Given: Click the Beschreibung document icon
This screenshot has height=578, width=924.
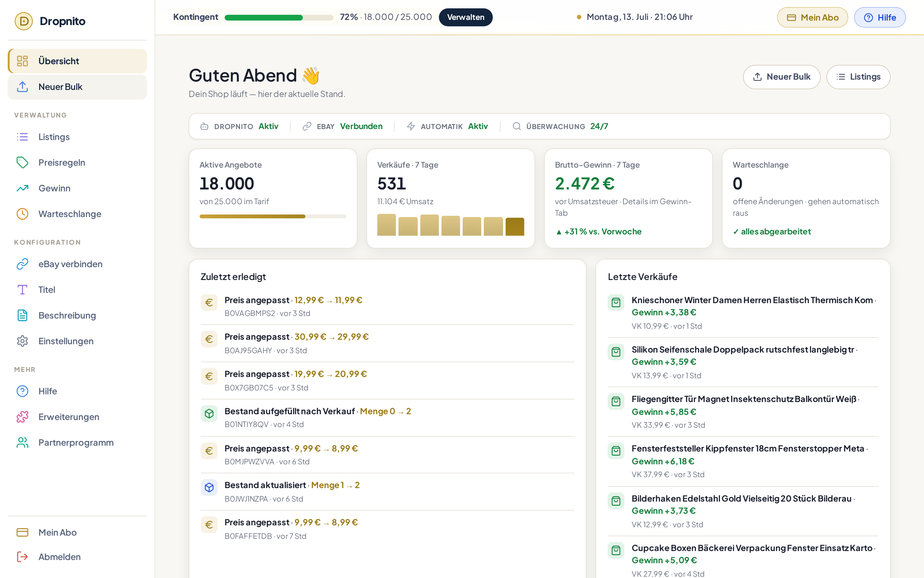Looking at the screenshot, I should click(22, 315).
